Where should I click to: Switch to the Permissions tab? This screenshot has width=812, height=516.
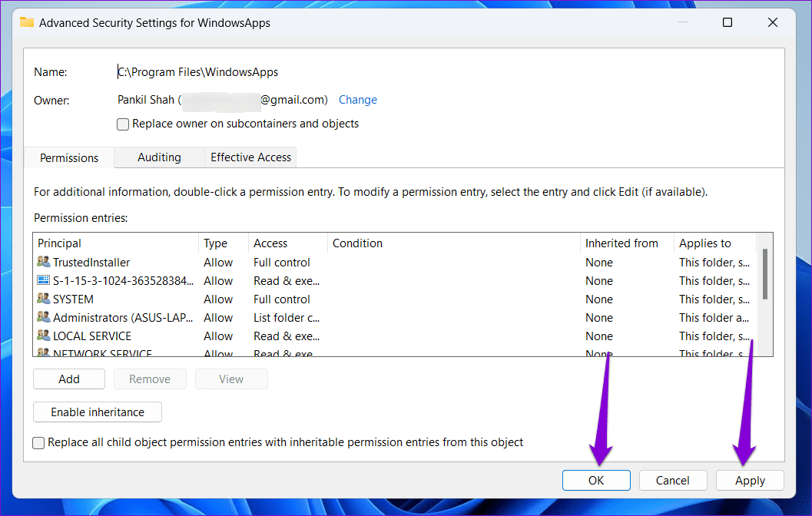(x=69, y=158)
